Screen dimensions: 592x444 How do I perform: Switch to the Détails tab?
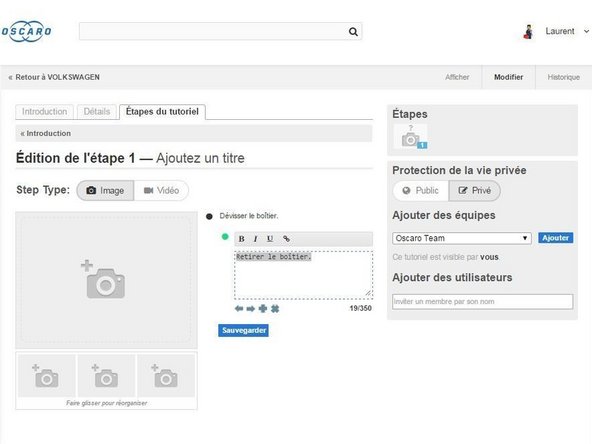[97, 112]
